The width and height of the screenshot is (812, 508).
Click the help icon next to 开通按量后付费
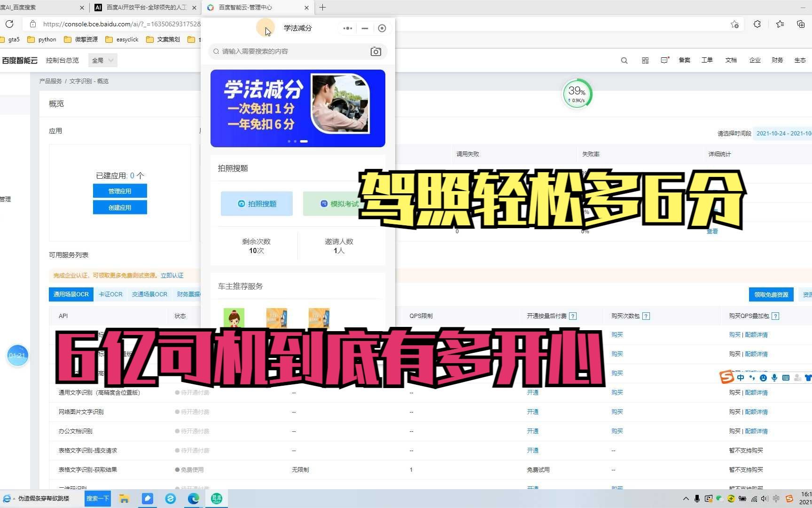573,316
